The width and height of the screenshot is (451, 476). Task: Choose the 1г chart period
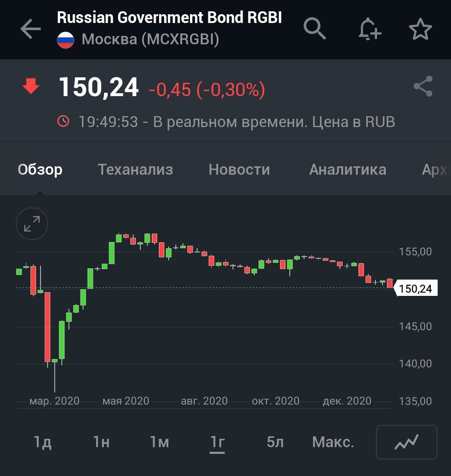[x=217, y=442]
